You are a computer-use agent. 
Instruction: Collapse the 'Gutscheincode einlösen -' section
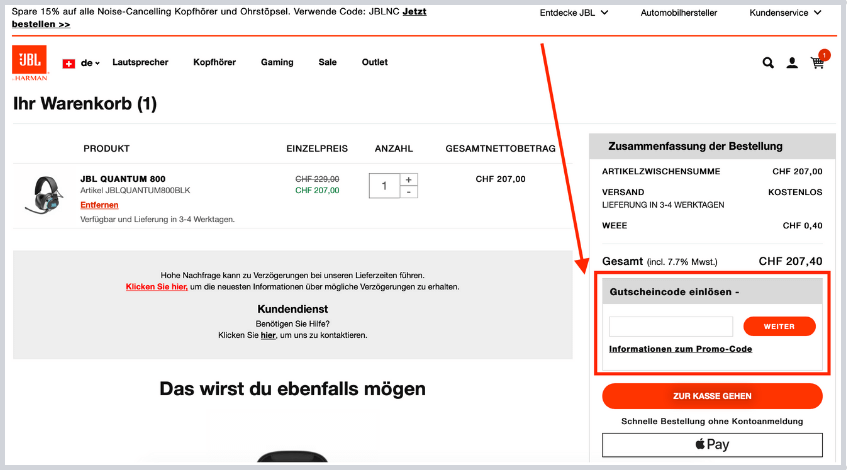pyautogui.click(x=712, y=292)
